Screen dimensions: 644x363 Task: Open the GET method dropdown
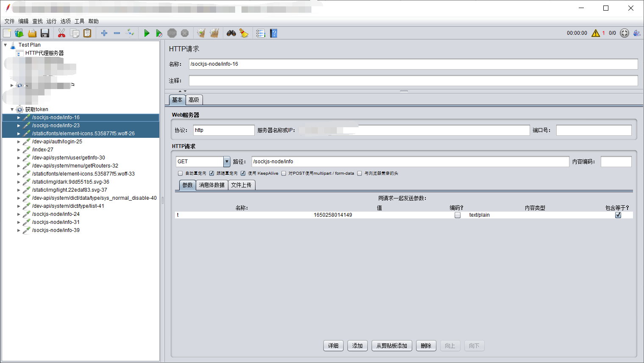point(227,162)
